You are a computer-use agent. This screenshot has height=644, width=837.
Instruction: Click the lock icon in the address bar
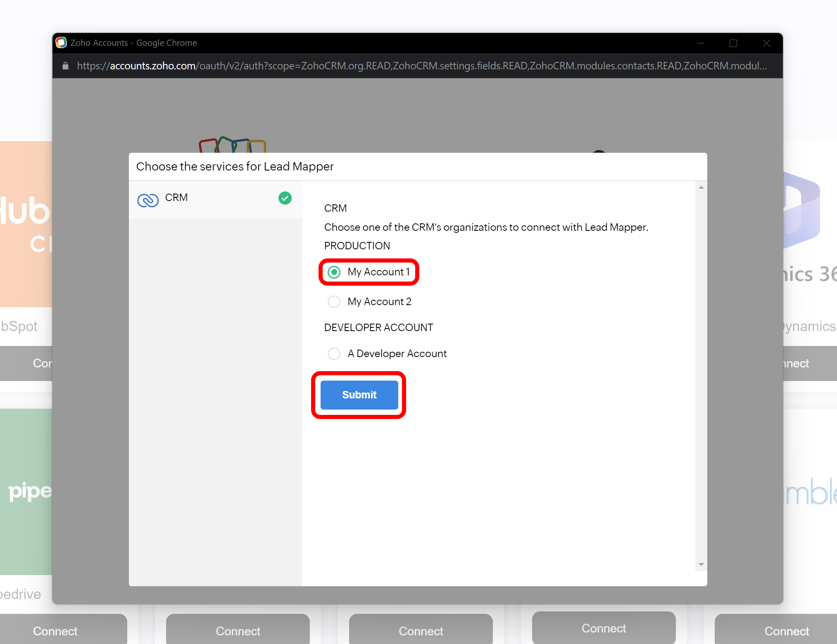(65, 66)
